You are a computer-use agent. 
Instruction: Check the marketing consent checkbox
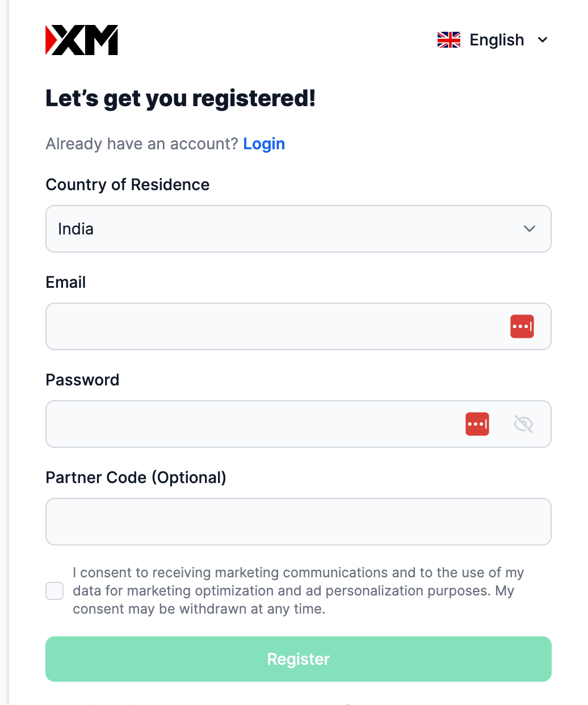pos(54,591)
